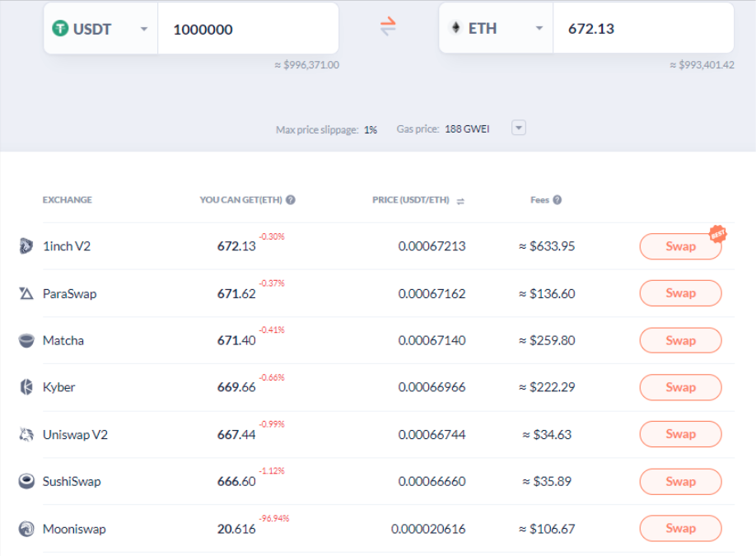Screen dimensions: 756x556
Task: Click the -0.30% difference for 1inch
Action: pyautogui.click(x=272, y=236)
